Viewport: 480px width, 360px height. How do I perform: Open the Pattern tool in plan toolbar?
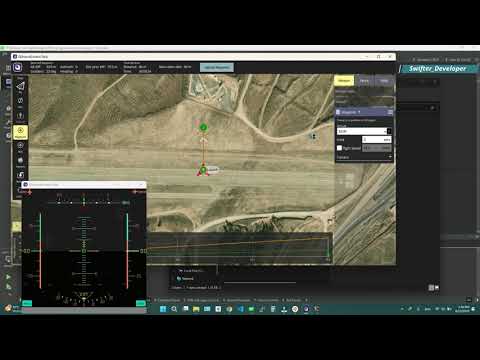[20, 162]
